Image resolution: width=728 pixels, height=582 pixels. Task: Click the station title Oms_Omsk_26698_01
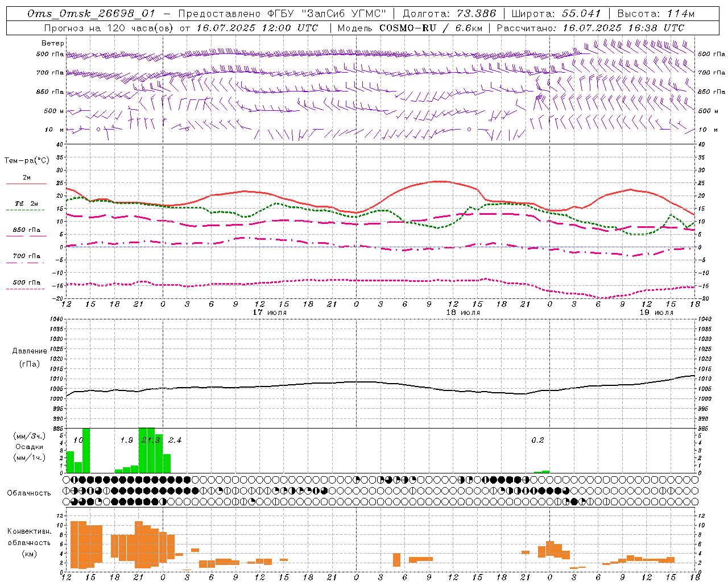pos(90,14)
